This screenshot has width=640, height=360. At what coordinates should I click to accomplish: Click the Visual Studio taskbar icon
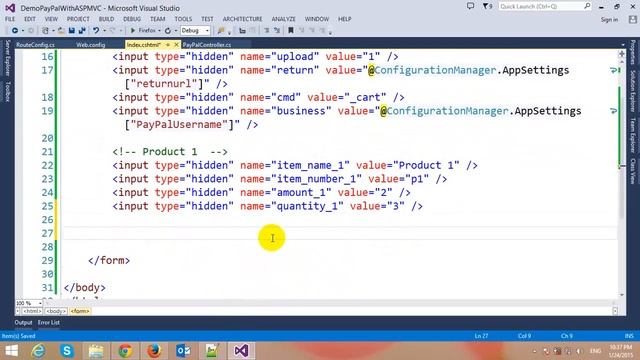point(241,351)
